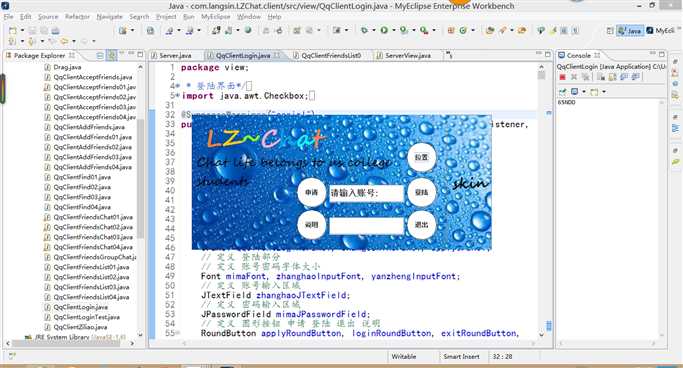
Task: Expand the folded imports at line 5
Action: 178,96
